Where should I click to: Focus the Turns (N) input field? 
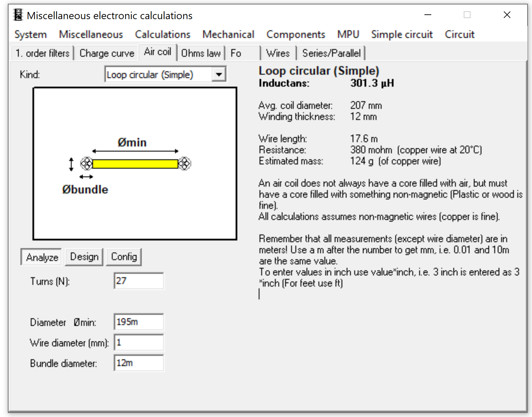[x=139, y=281]
